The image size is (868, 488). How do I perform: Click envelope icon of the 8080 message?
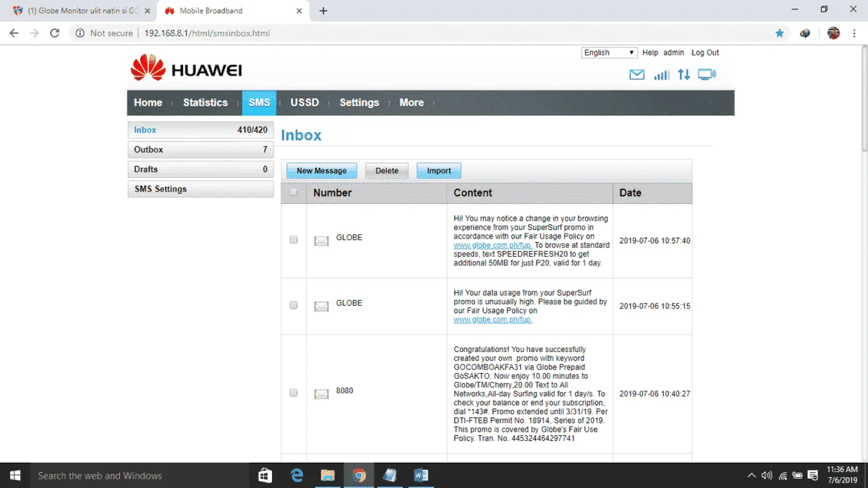tap(321, 394)
